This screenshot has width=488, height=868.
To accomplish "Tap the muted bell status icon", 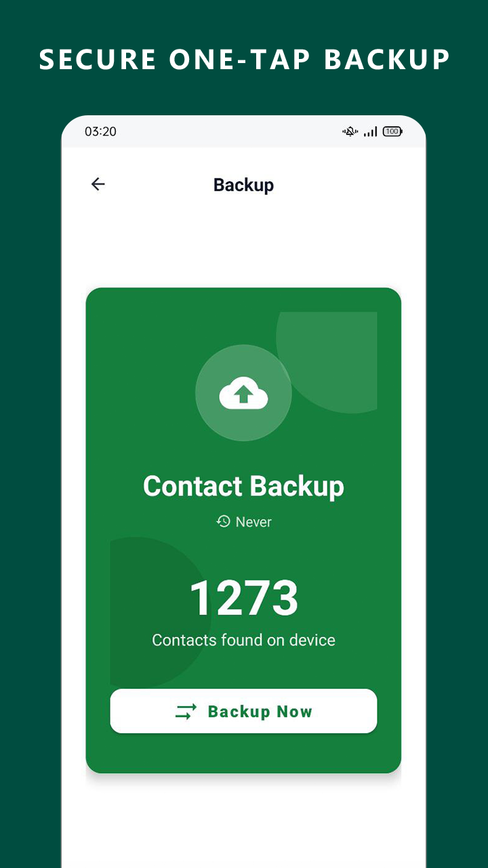I will tap(350, 132).
